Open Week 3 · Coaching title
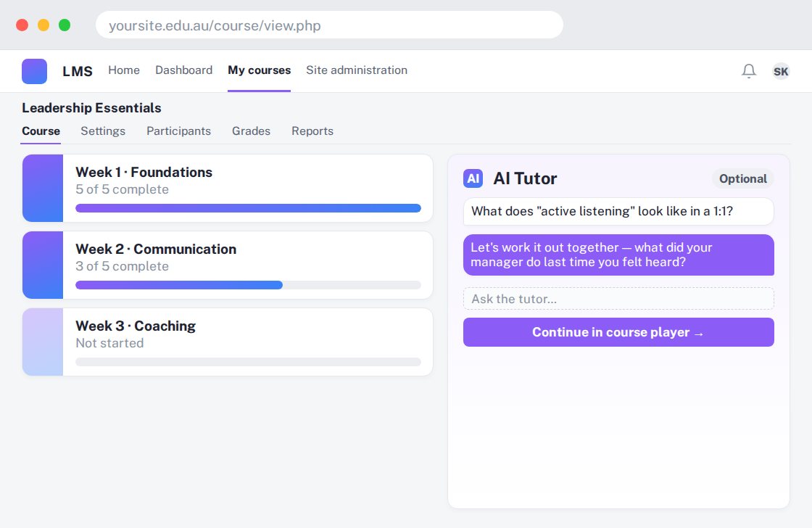The height and width of the screenshot is (528, 812). [136, 326]
